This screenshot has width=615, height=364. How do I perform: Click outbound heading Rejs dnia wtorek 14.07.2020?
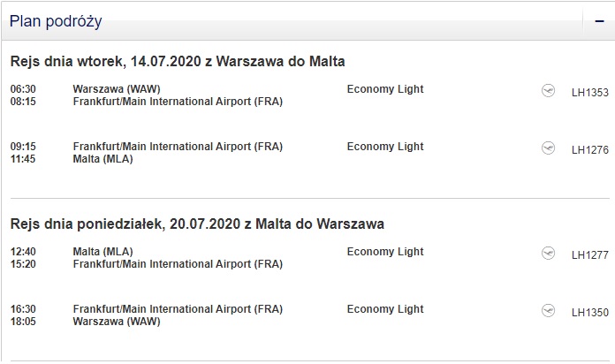(178, 62)
